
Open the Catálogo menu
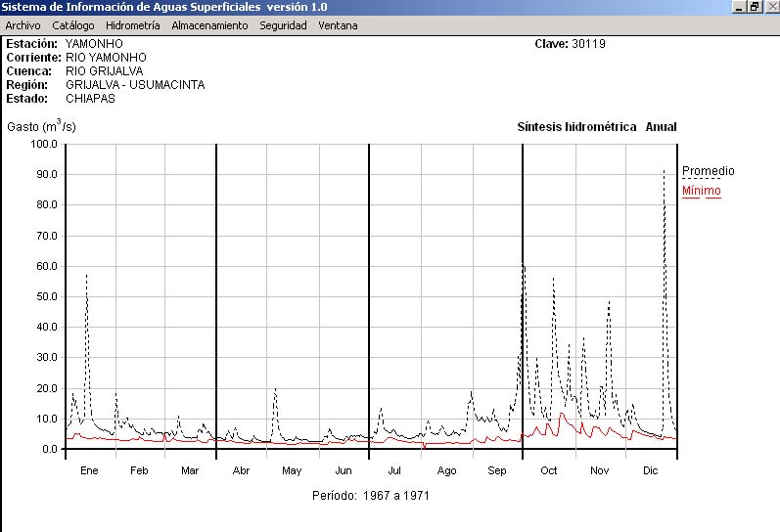pyautogui.click(x=73, y=25)
